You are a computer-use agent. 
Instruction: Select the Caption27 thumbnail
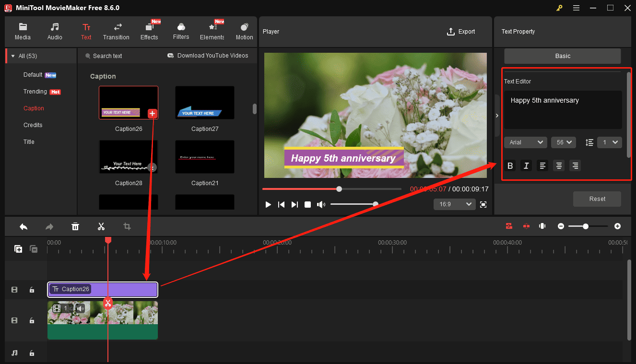(205, 103)
